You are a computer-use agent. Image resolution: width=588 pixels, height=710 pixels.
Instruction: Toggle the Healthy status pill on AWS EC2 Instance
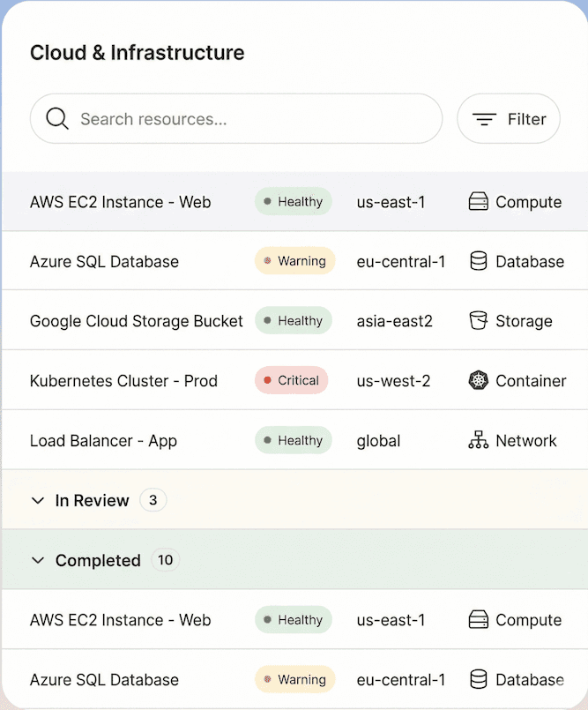point(293,201)
